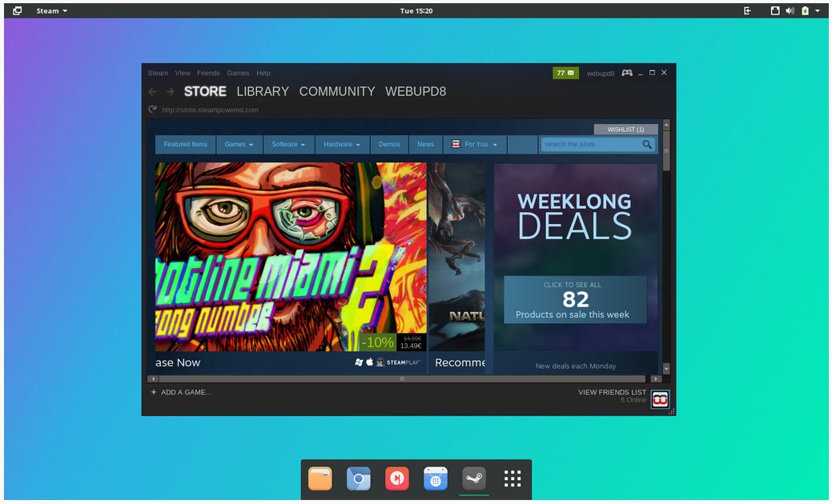Screen dimensions: 832x504
Task: Open the Steam client from the dock
Action: pos(473,478)
